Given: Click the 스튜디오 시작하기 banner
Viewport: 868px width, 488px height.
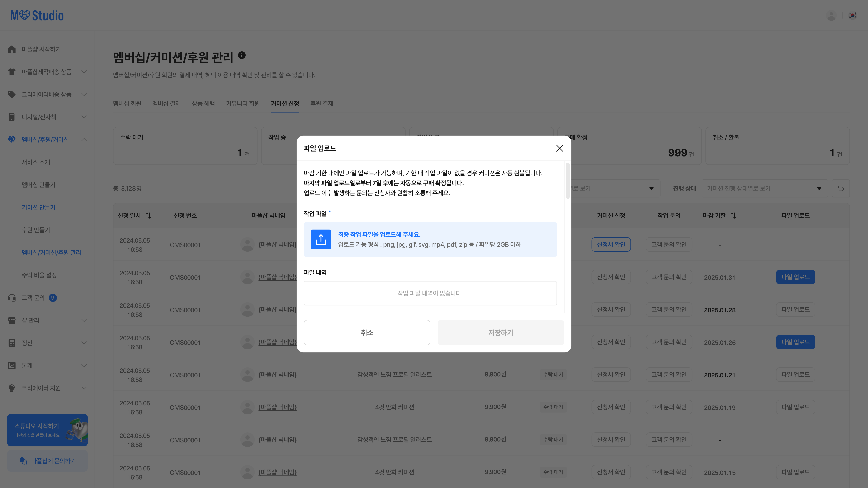Looking at the screenshot, I should (47, 430).
